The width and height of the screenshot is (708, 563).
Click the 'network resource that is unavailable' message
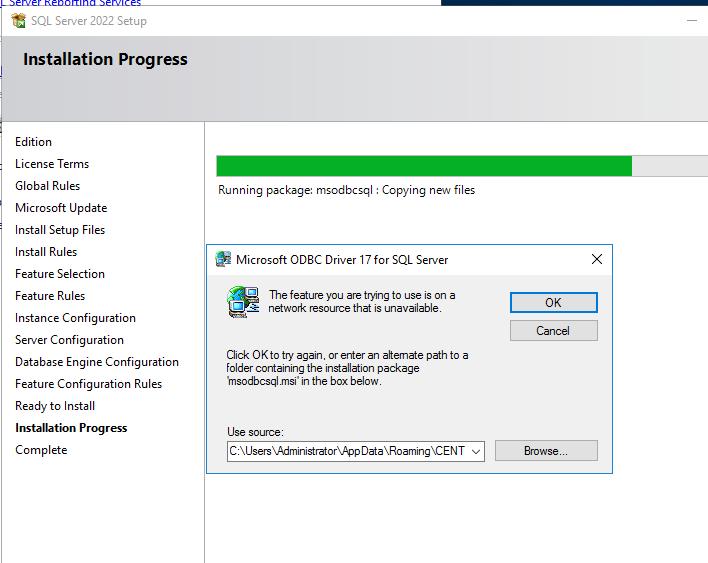pyautogui.click(x=362, y=302)
